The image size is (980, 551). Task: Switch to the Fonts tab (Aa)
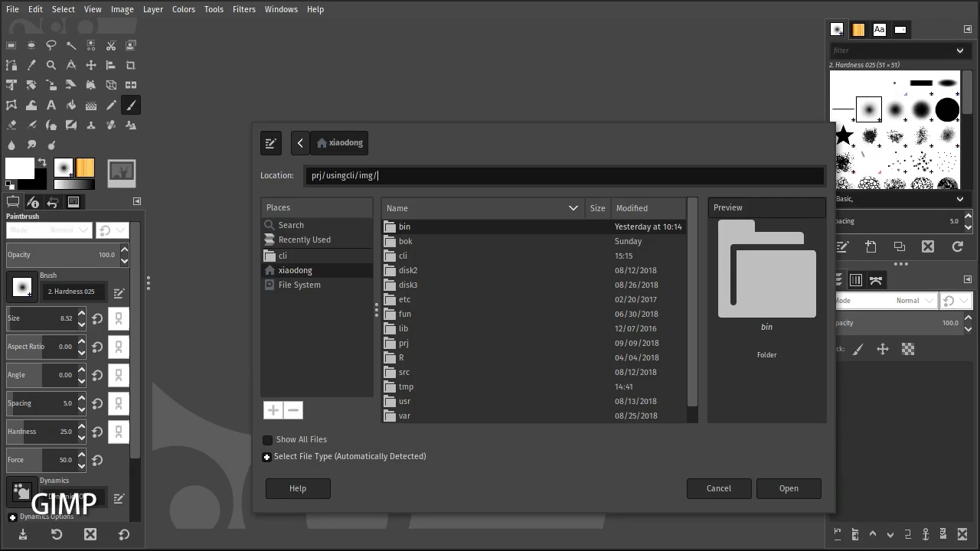pyautogui.click(x=879, y=30)
